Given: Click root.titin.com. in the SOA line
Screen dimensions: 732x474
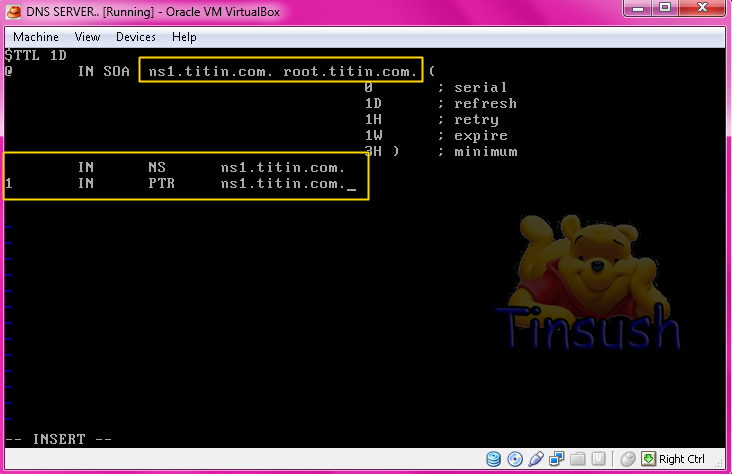Looking at the screenshot, I should (350, 71).
